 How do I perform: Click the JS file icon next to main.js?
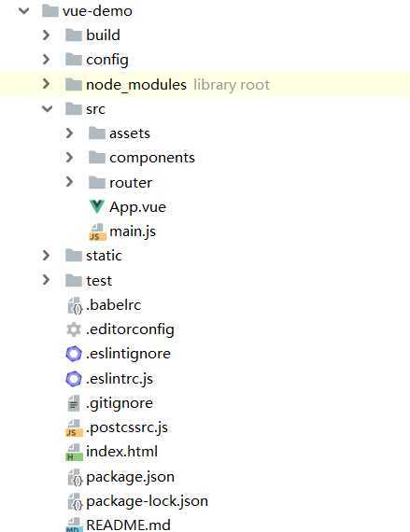[97, 231]
